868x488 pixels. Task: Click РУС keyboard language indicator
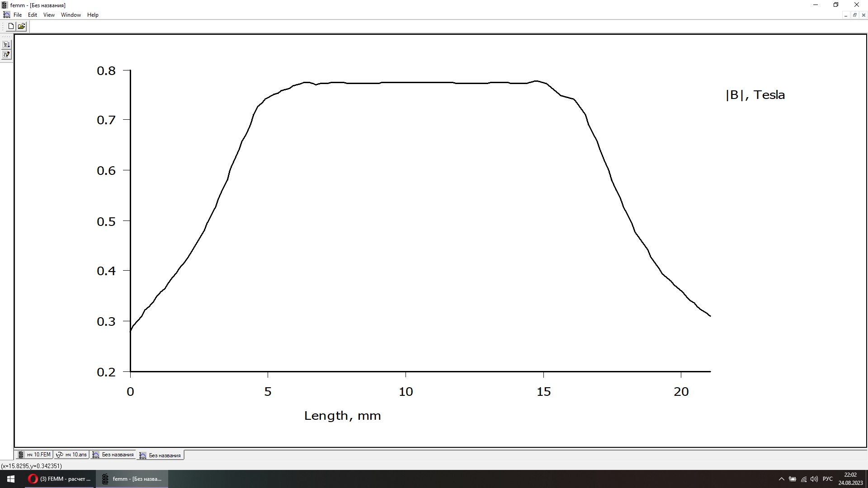[x=828, y=479]
